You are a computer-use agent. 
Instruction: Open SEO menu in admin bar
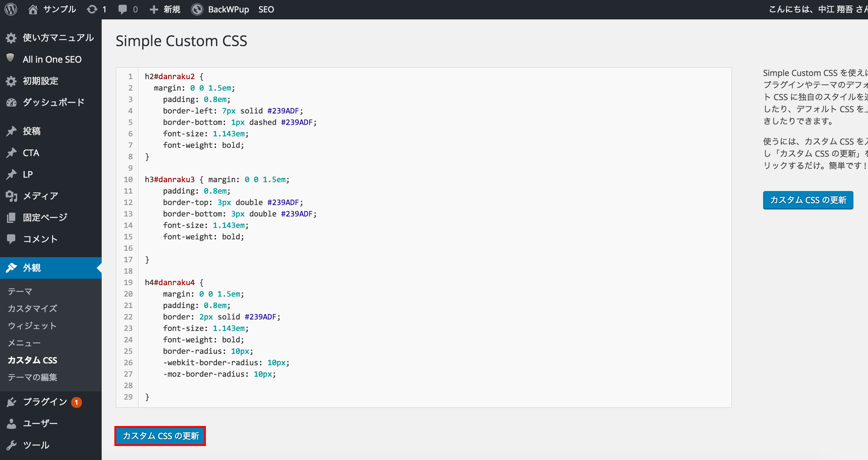pyautogui.click(x=266, y=9)
